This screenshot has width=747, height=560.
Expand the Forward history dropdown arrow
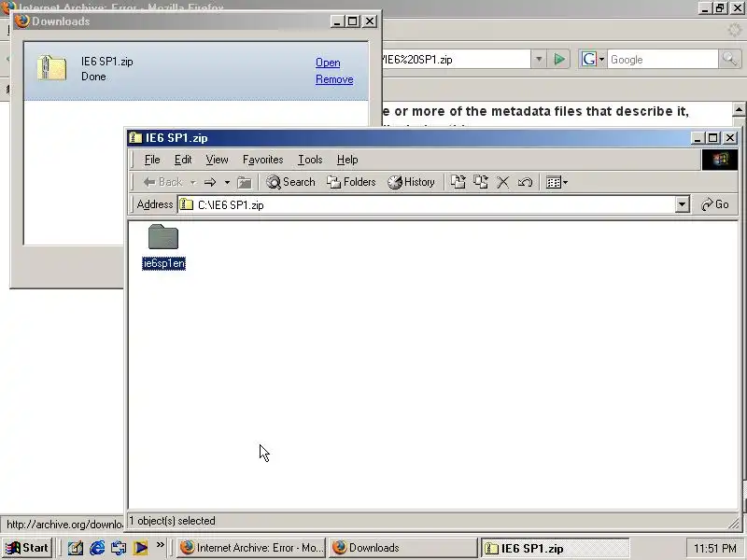[x=227, y=182]
